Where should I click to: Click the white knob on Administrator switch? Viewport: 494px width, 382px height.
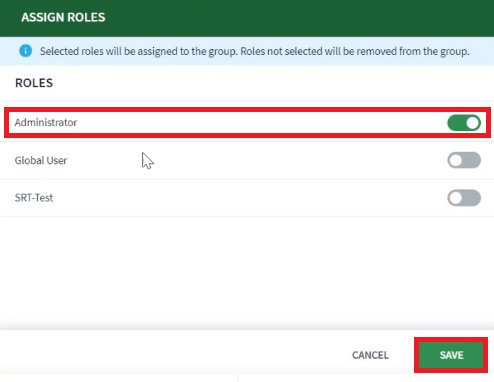click(x=472, y=123)
